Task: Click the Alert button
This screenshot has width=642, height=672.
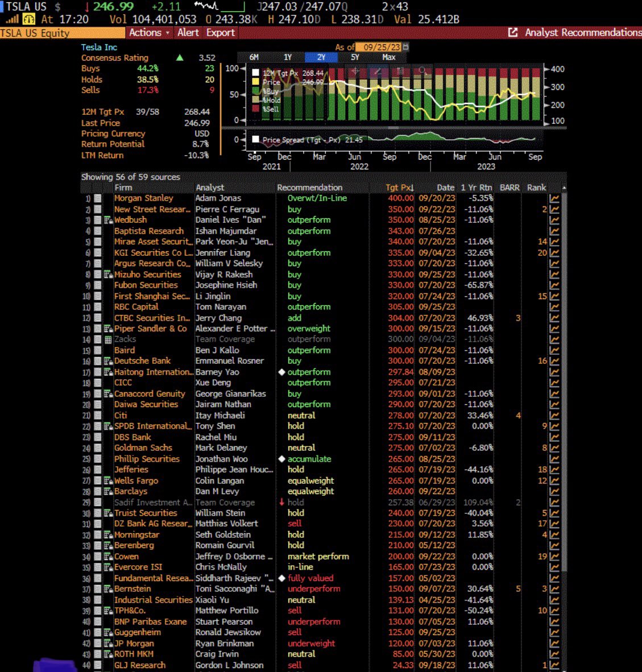Action: coord(188,32)
